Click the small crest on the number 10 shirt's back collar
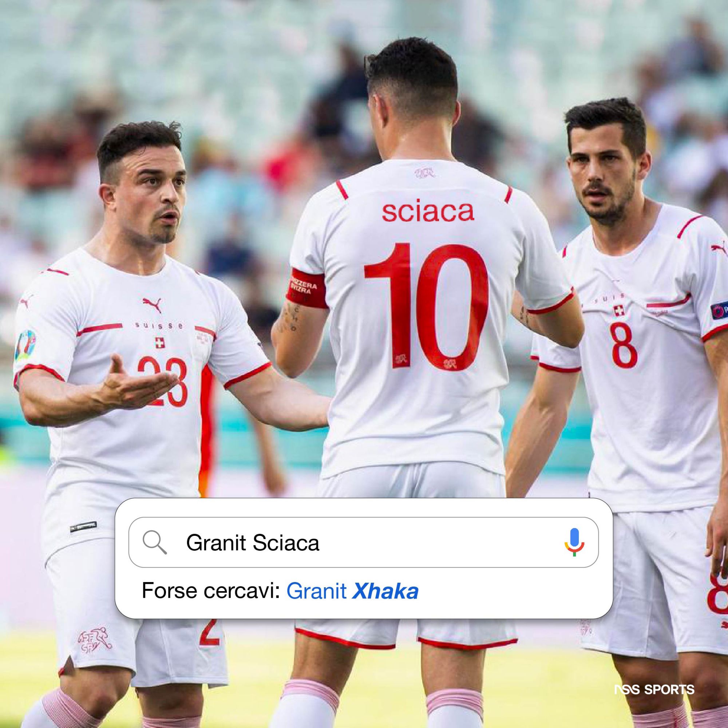The image size is (728, 728). 425,173
